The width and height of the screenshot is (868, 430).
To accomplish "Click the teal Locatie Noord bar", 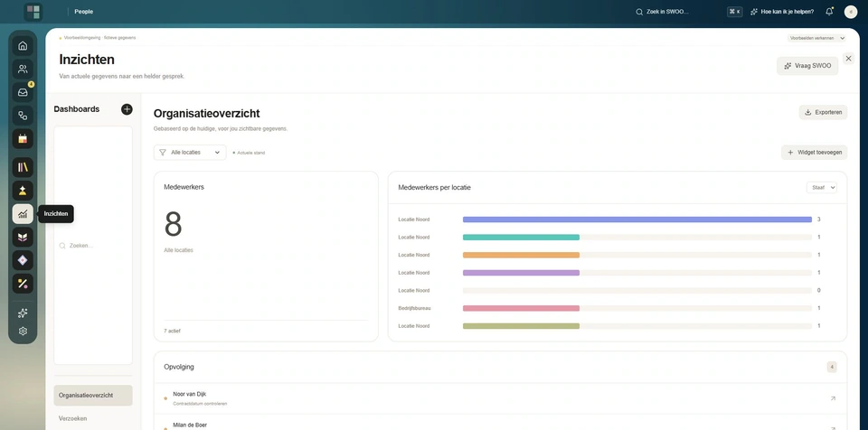I will (521, 238).
